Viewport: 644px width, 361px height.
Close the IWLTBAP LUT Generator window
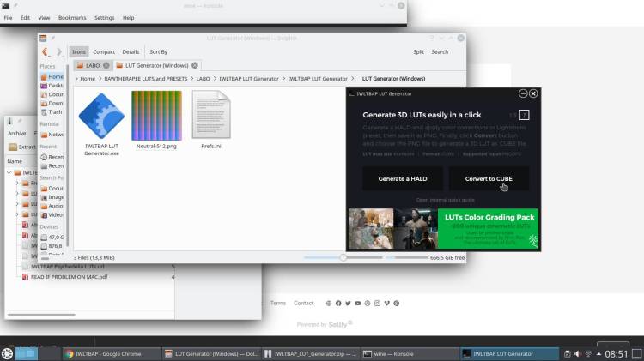[x=533, y=93]
